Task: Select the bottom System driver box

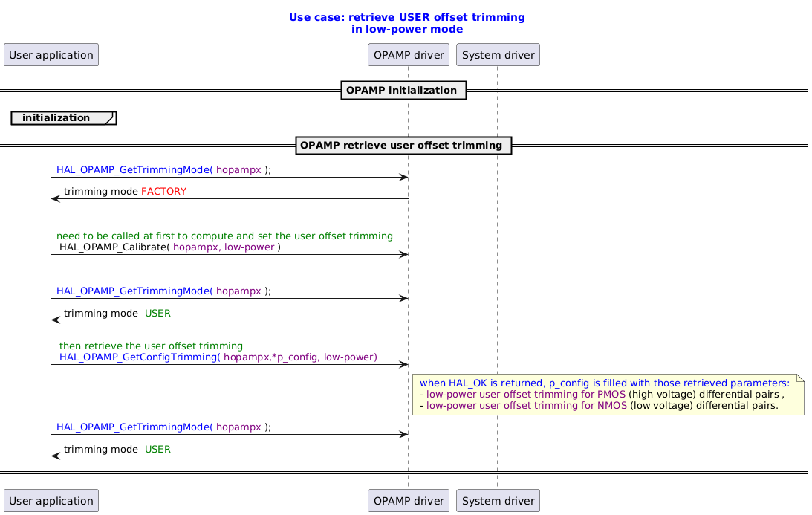Action: pos(498,500)
